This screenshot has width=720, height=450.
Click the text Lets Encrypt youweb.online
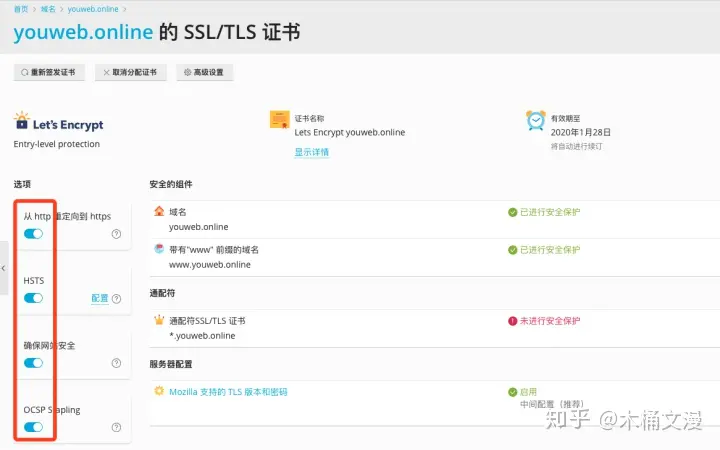coord(350,132)
